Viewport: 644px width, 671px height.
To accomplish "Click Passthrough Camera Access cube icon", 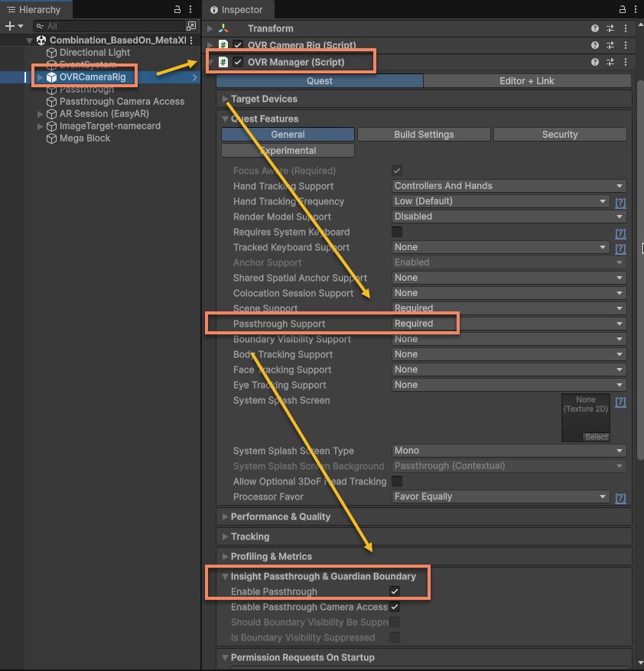I will 51,102.
